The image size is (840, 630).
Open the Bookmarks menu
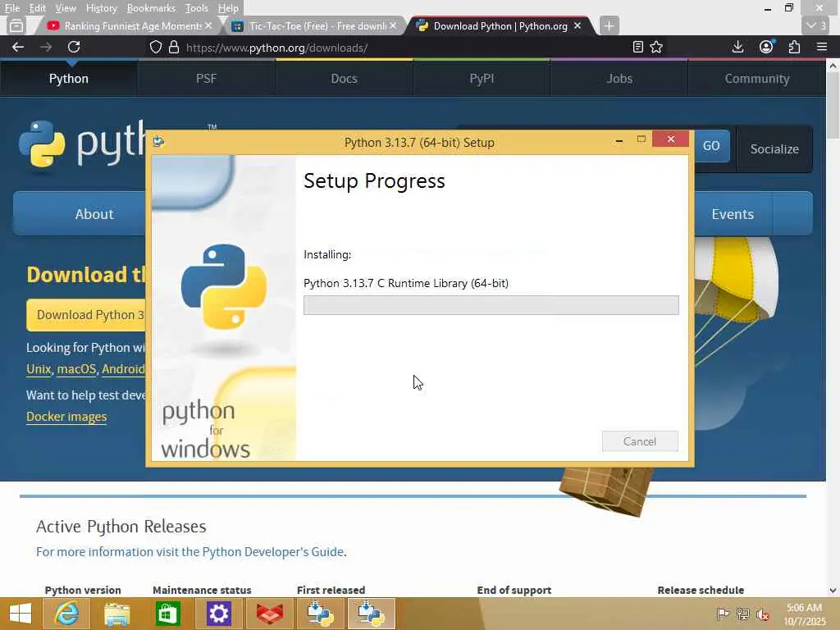point(151,8)
